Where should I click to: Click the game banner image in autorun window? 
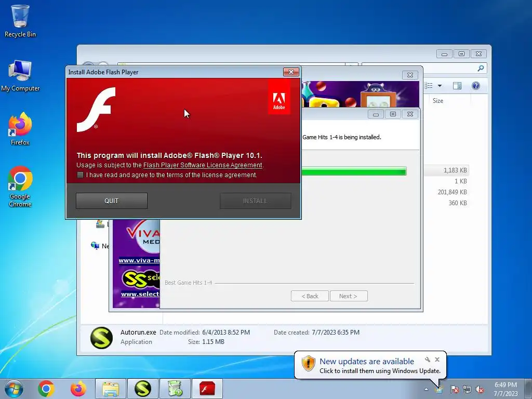pos(360,94)
